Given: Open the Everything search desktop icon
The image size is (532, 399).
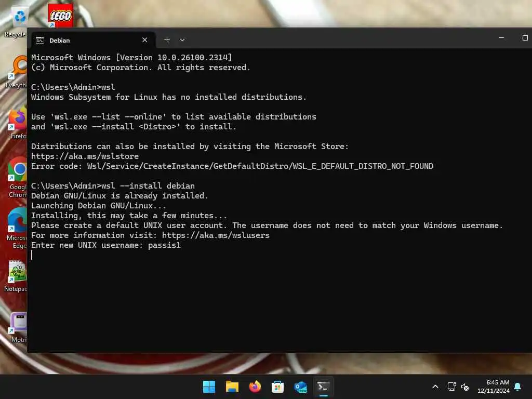Looking at the screenshot, I should tap(17, 72).
